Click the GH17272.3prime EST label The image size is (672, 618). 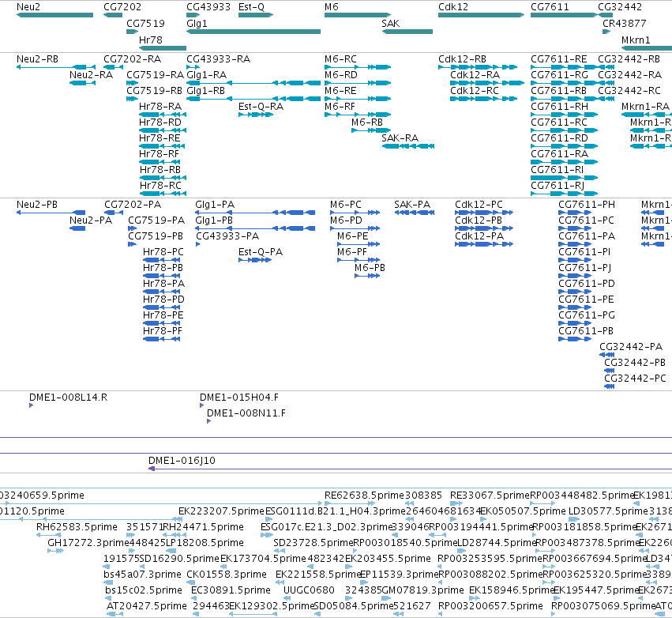point(88,542)
